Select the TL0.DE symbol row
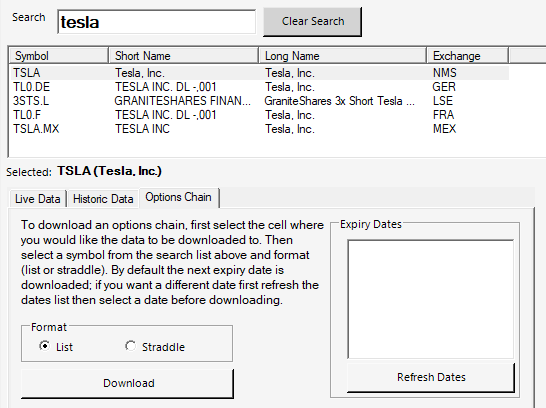Image resolution: width=546 pixels, height=408 pixels. tap(259, 87)
